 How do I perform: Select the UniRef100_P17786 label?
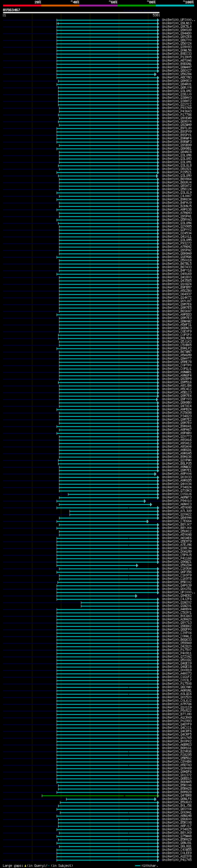pyautogui.click(x=177, y=115)
